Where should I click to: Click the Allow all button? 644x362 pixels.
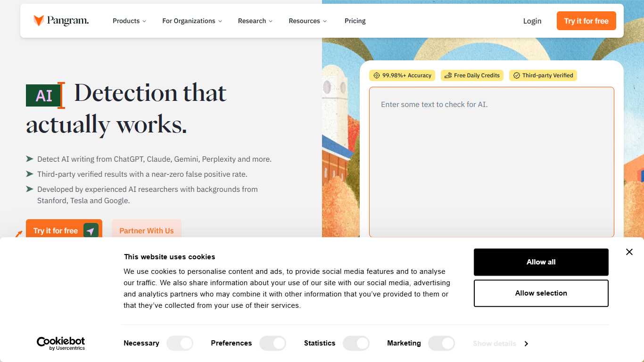tap(541, 262)
